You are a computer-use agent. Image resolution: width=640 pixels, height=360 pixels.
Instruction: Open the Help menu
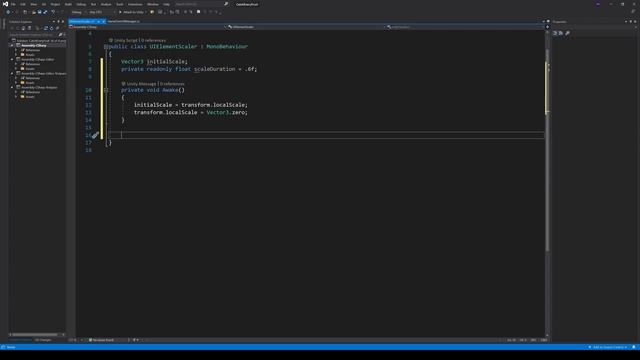(166, 4)
